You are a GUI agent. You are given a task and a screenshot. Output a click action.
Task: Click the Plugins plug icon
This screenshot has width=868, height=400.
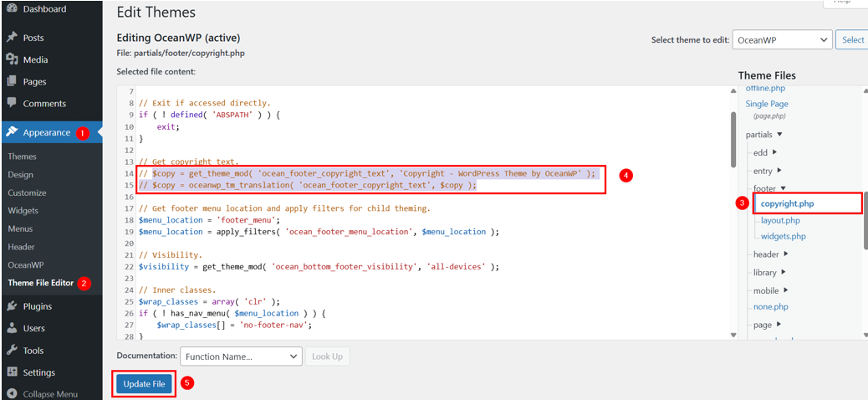(x=11, y=306)
